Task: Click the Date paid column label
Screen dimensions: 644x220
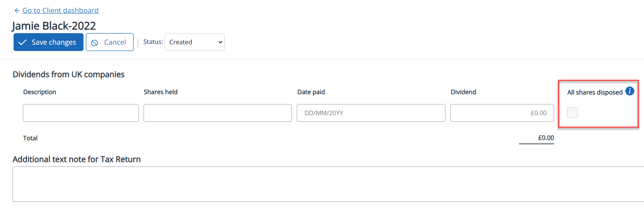Action: 311,92
